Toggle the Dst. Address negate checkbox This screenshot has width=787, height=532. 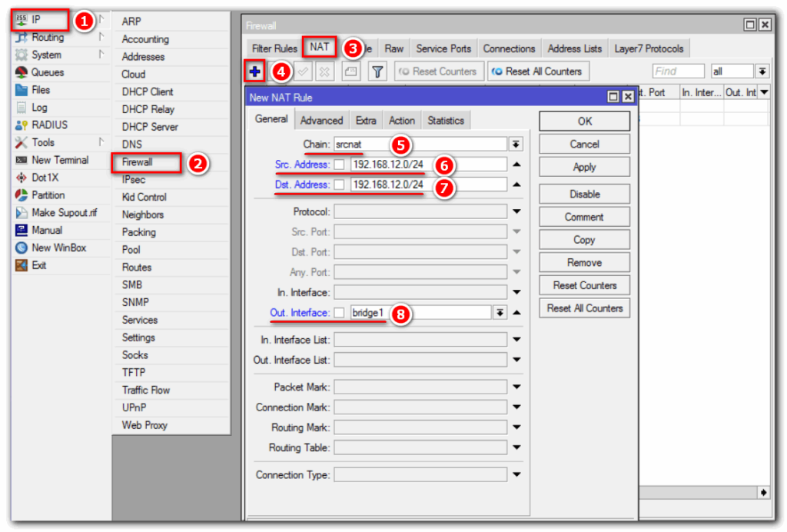pyautogui.click(x=339, y=185)
